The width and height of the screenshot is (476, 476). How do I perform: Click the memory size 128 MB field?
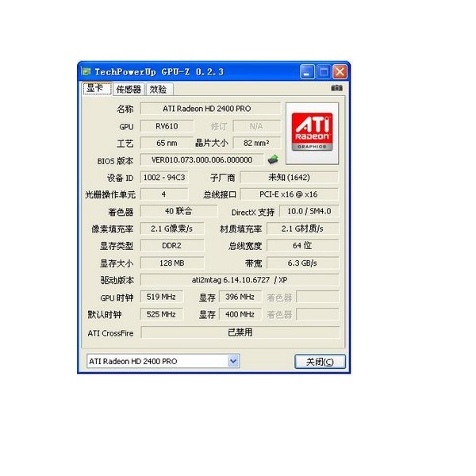click(172, 263)
